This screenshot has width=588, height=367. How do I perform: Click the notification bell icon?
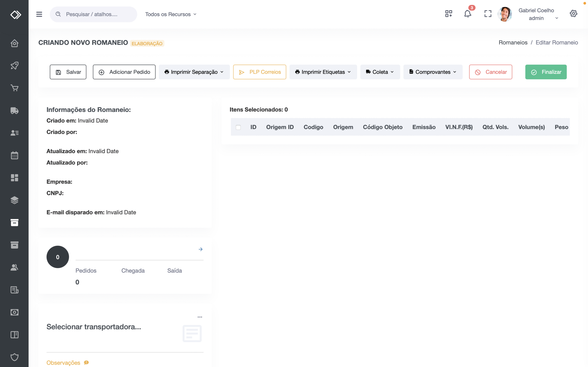point(467,14)
